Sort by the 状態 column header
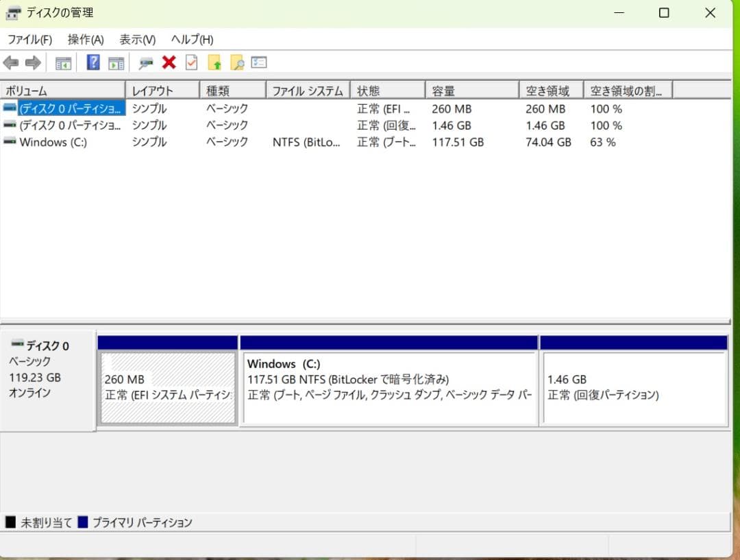 click(x=388, y=90)
